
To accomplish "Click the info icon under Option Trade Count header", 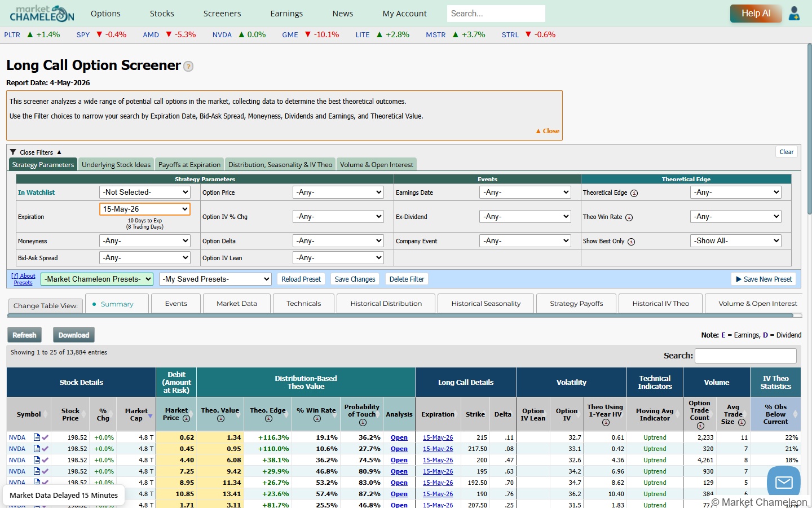I will coord(700,426).
